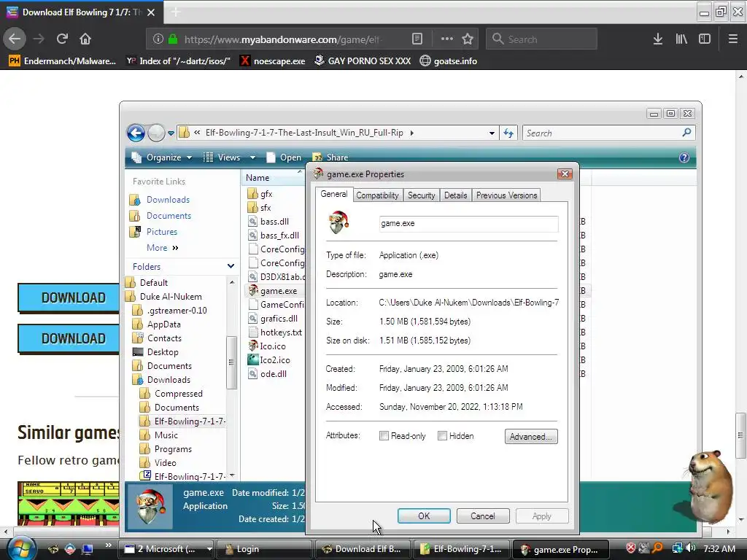Select bass.dll in file list
The width and height of the screenshot is (747, 560).
tap(268, 222)
